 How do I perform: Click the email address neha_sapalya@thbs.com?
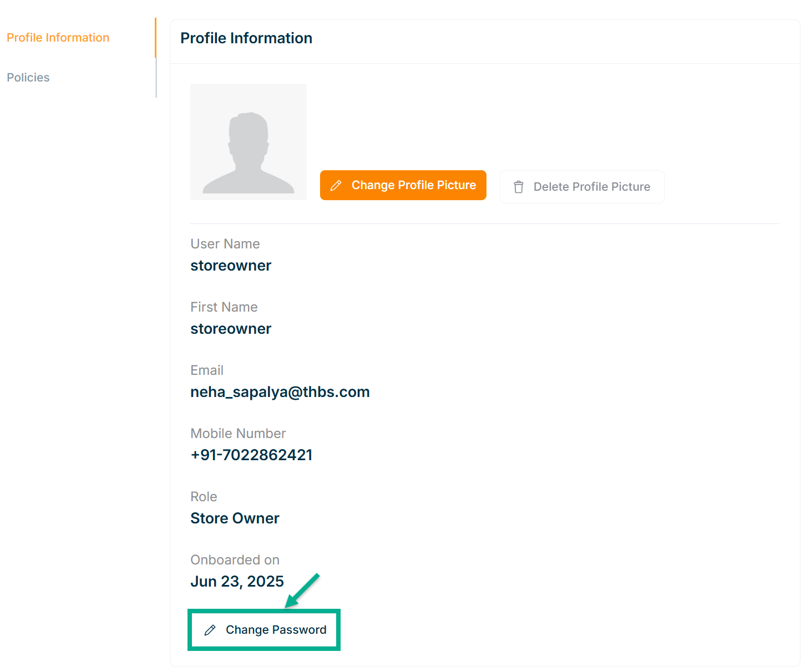coord(280,392)
